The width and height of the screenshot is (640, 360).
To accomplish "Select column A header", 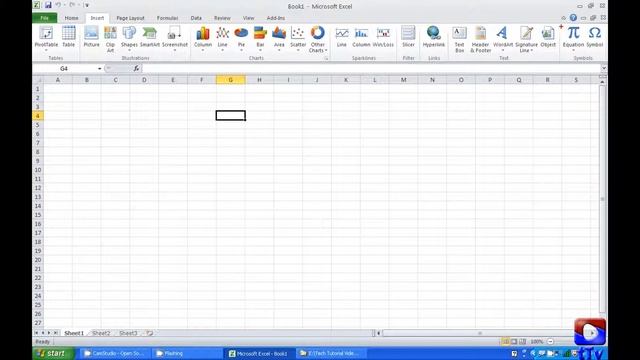I will tap(58, 80).
